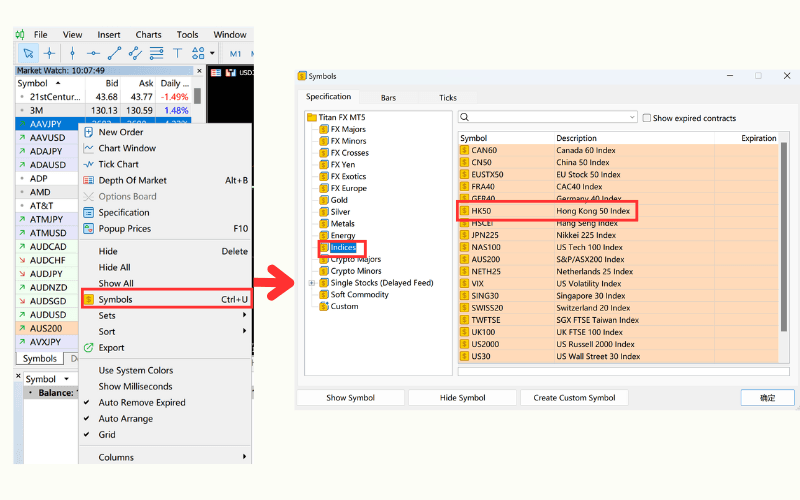800x500 pixels.
Task: Pick the trendline drawing tool
Action: (x=114, y=53)
